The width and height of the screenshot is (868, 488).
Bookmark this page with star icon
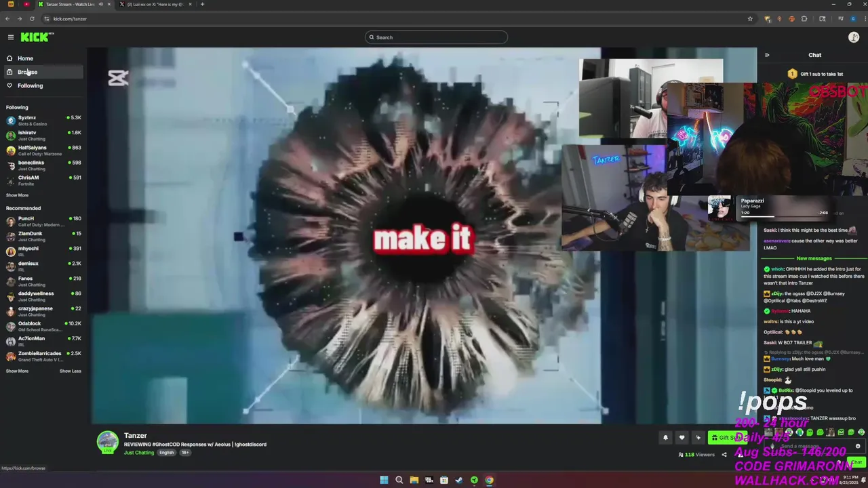750,18
